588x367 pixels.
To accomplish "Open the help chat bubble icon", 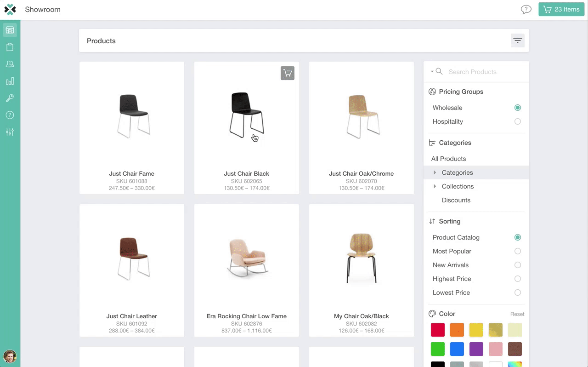I will click(526, 10).
